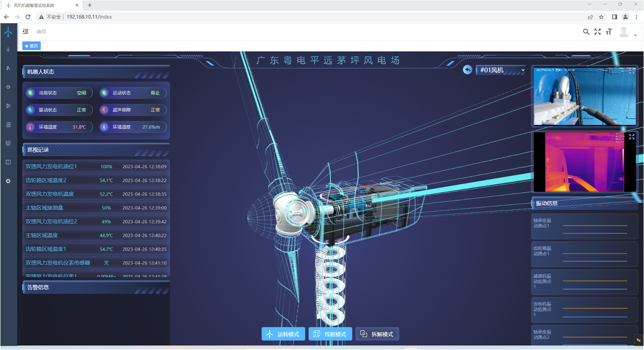
Task: Open the #01风机 turbine dropdown
Action: tap(501, 70)
